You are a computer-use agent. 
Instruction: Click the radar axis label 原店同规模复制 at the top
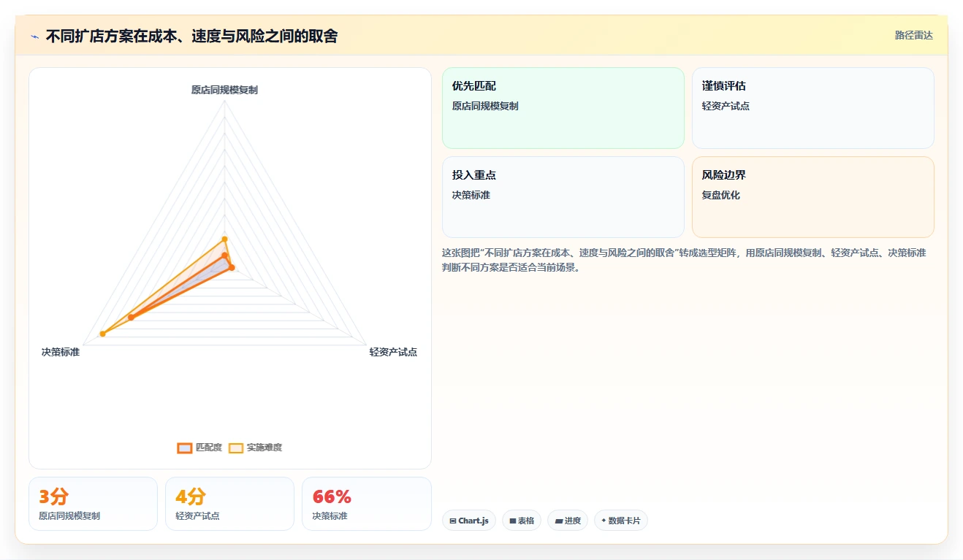[224, 90]
